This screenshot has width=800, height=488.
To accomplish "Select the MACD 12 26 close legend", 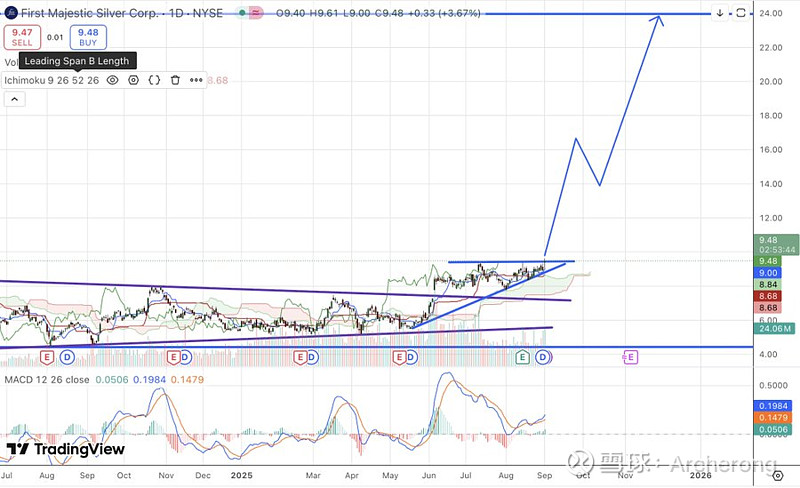I will [x=47, y=380].
